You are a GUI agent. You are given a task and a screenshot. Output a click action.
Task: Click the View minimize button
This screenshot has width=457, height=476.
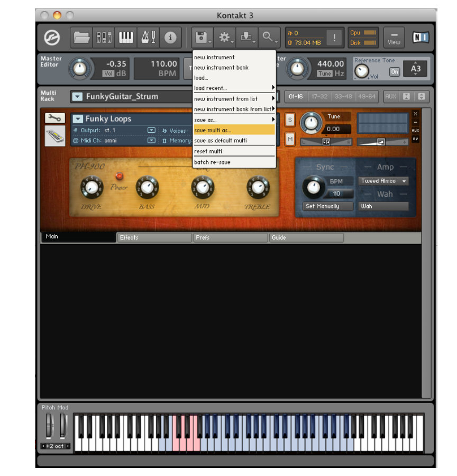click(394, 38)
